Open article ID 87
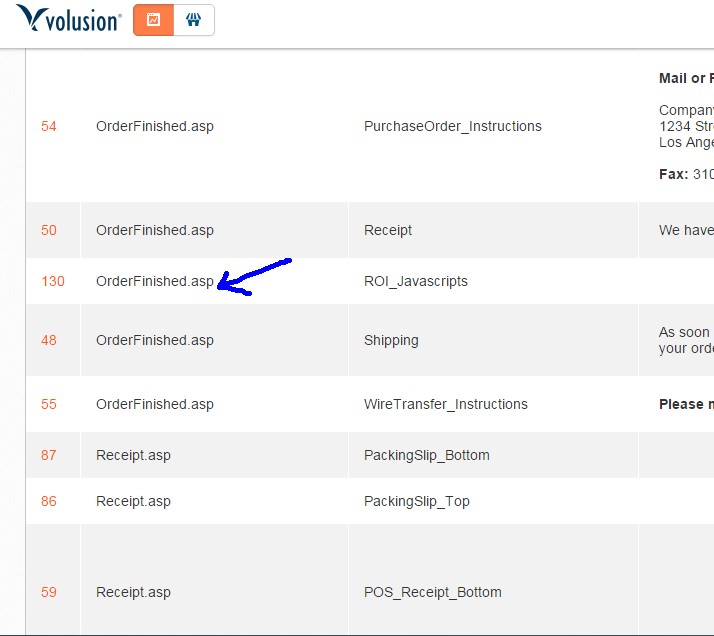 (49, 455)
